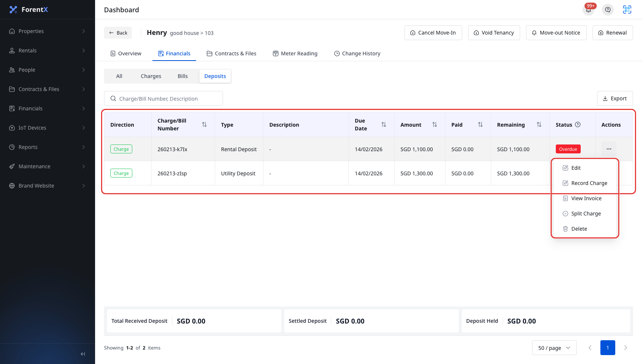Choose Split Charge in the actions menu

point(585,214)
